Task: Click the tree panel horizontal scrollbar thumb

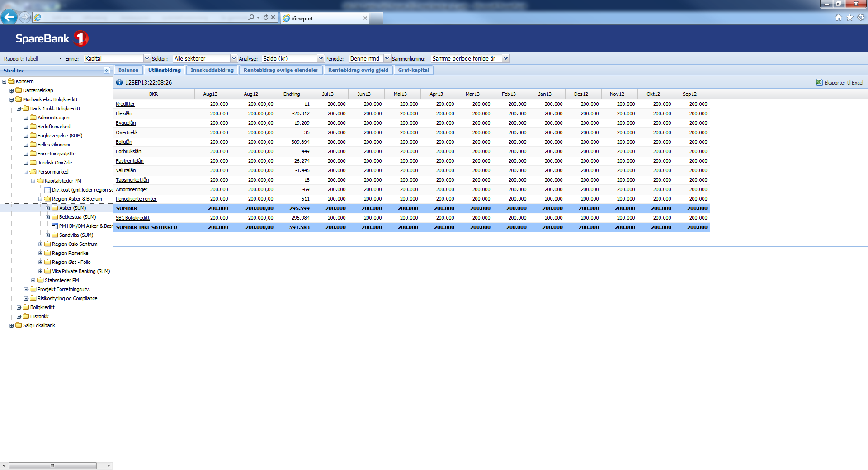Action: pos(52,465)
